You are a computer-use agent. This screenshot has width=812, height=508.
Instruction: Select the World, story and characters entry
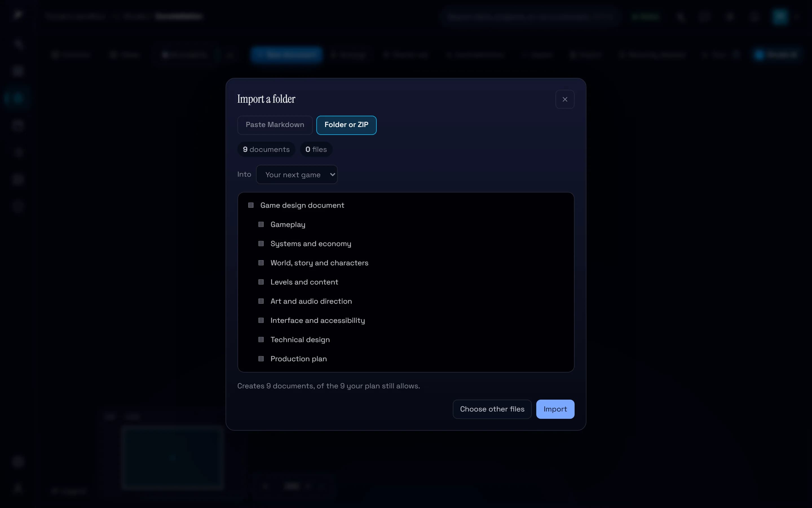click(319, 263)
